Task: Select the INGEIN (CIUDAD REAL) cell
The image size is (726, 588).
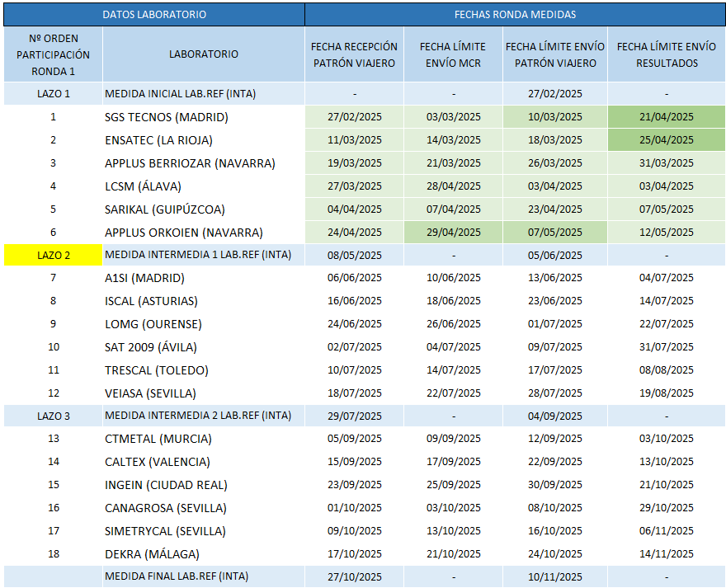Action: (x=204, y=485)
